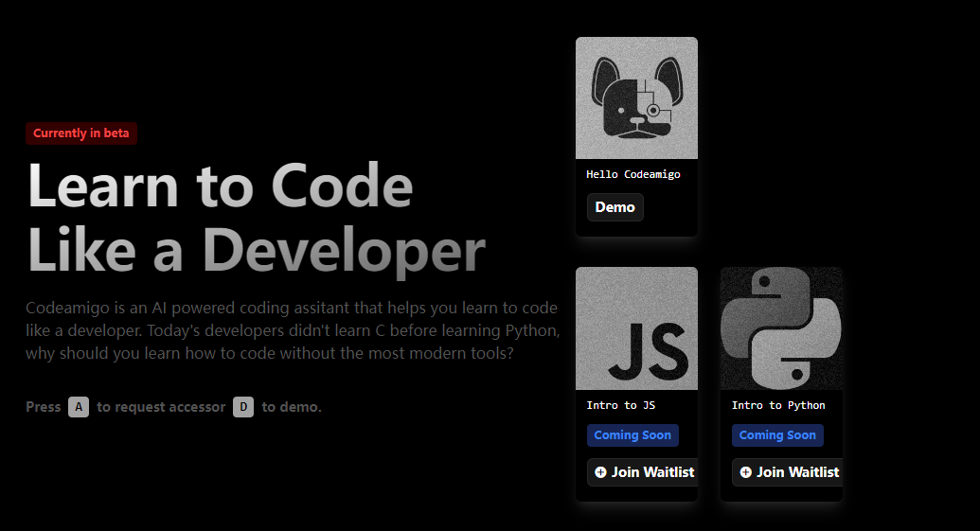Click the JS logo on the Intro to JS card

tap(648, 347)
